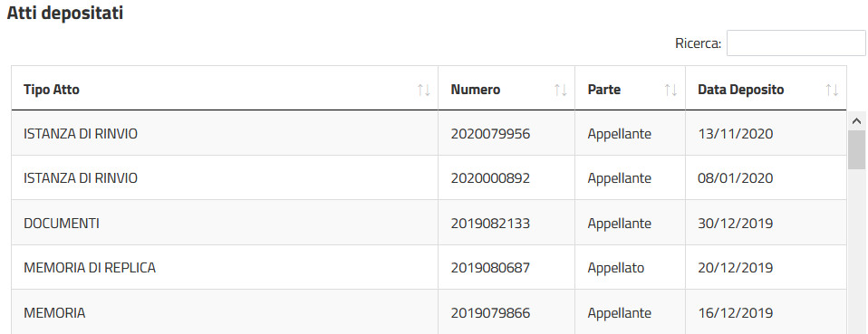
Task: Click the scrollbar up arrow
Action: pos(856,121)
